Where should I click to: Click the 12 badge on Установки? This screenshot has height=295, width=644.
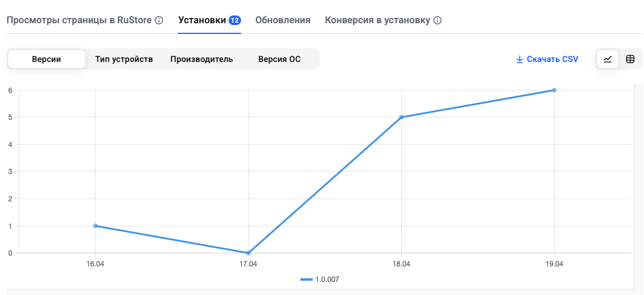click(235, 20)
